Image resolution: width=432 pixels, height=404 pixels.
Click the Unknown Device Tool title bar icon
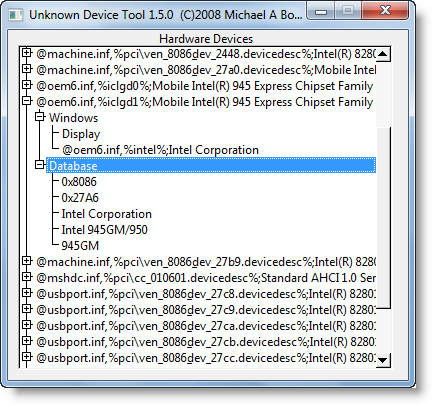pyautogui.click(x=16, y=15)
